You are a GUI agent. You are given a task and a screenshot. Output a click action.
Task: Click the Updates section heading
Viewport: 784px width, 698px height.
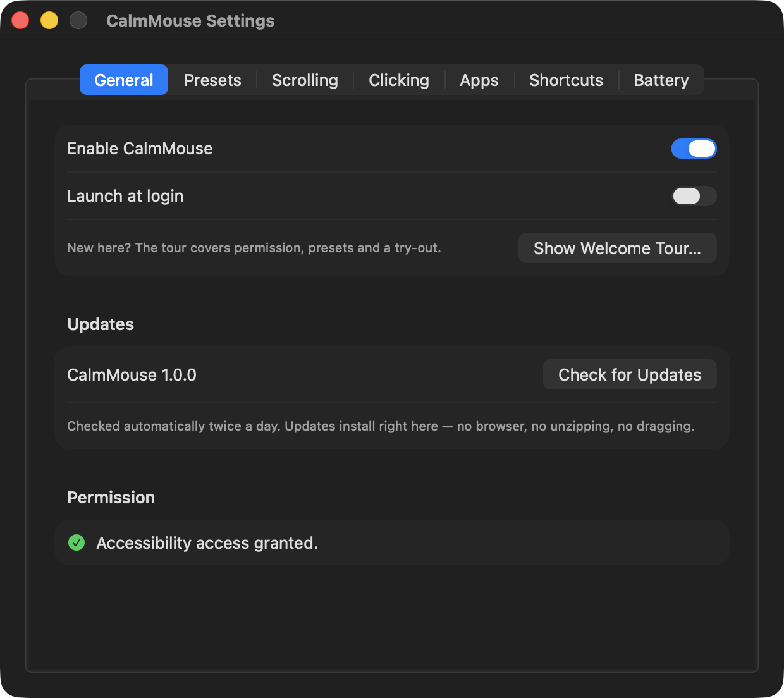click(101, 324)
